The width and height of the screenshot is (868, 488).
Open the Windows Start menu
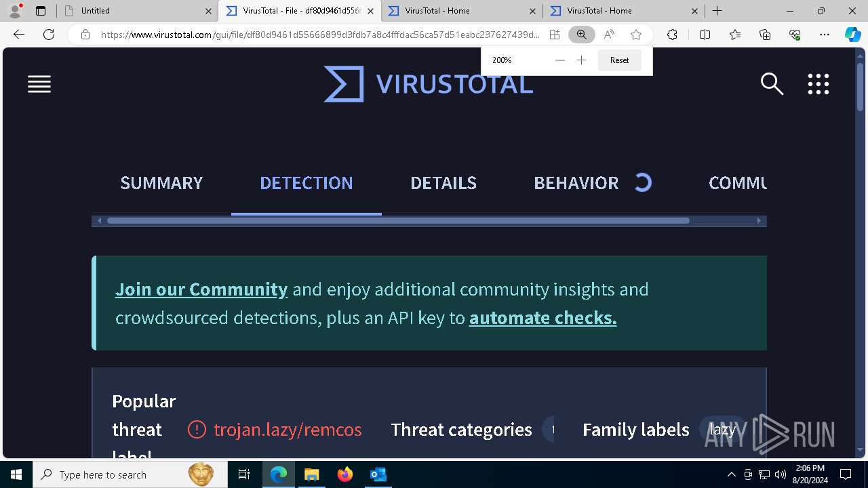point(16,474)
